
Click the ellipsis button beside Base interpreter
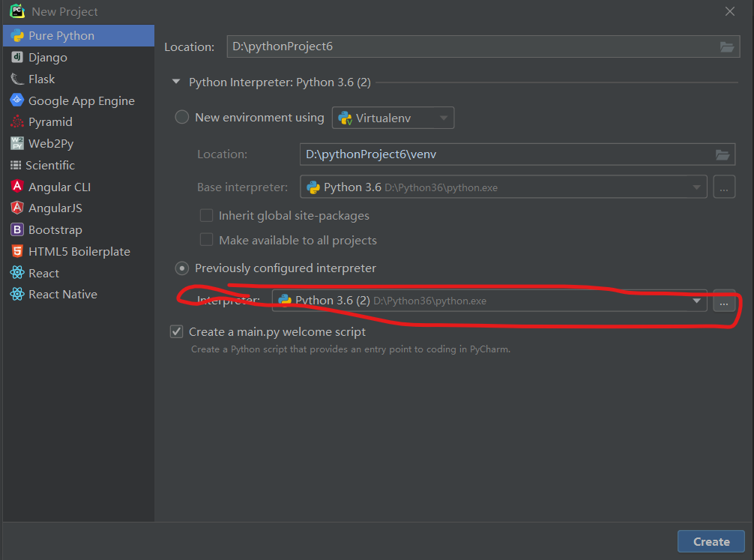point(724,187)
